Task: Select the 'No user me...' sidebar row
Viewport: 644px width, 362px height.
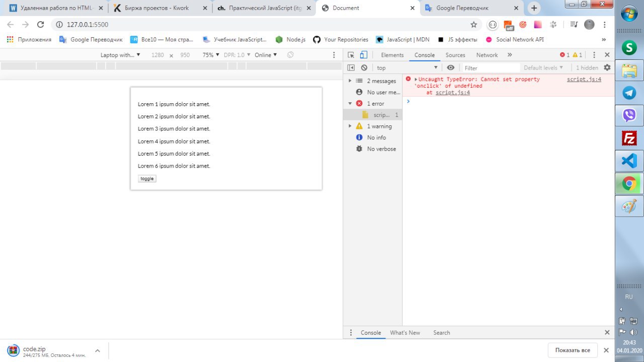Action: [x=372, y=92]
